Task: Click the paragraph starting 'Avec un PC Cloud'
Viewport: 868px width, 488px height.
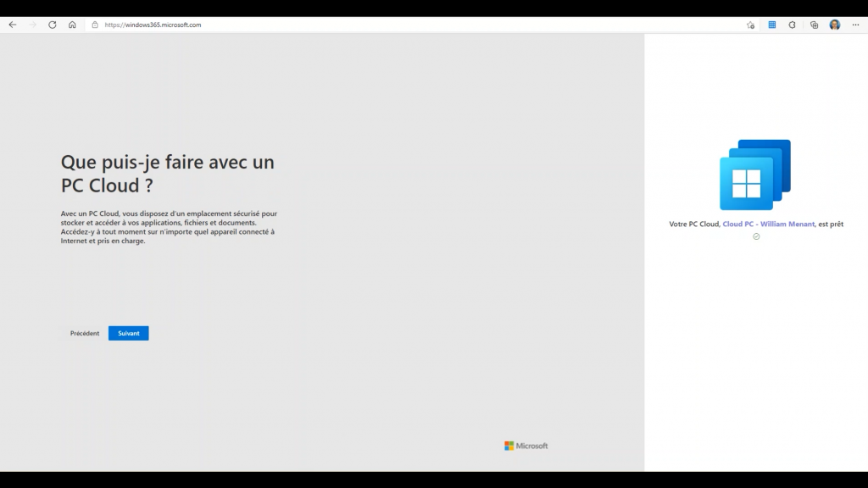Action: coord(169,227)
